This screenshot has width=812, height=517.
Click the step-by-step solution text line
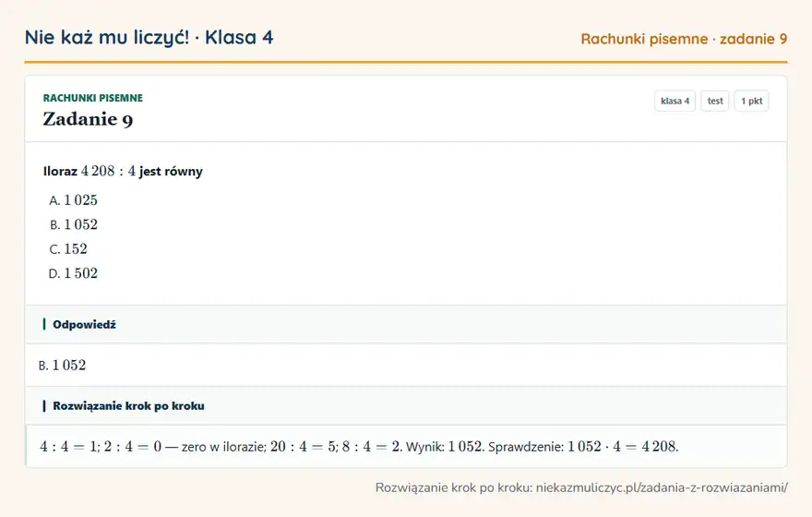(x=359, y=447)
